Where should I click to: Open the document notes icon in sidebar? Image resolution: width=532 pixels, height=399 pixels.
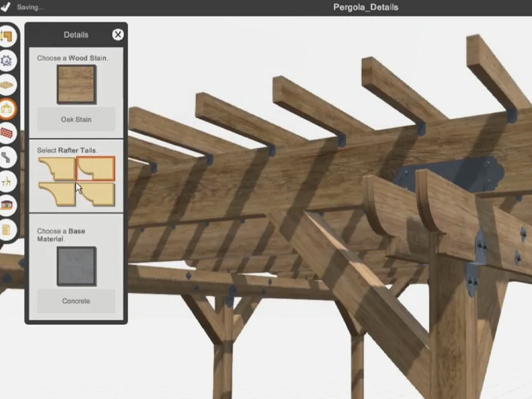(x=8, y=229)
